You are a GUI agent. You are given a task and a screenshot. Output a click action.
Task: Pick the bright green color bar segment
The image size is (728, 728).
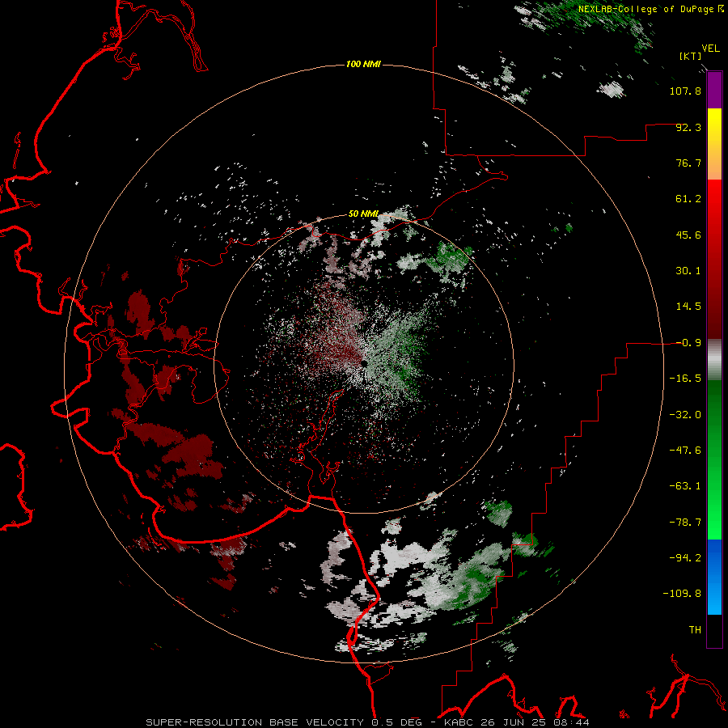(714, 459)
